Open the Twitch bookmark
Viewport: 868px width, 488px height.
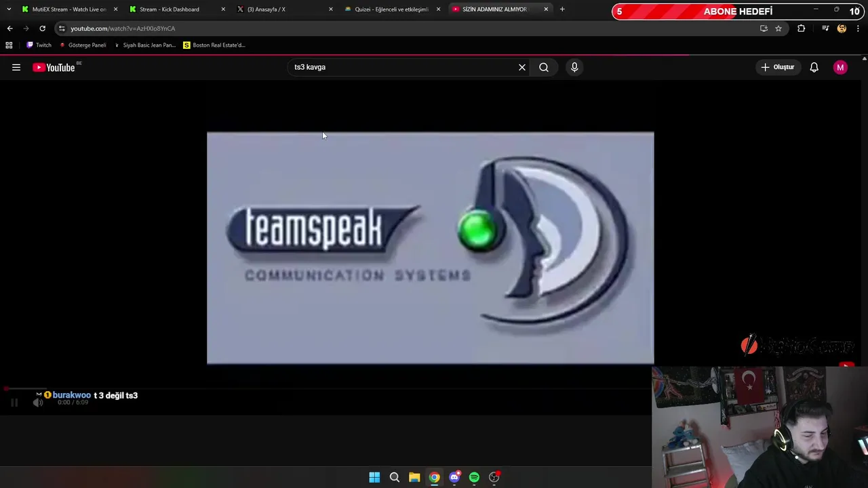point(39,45)
